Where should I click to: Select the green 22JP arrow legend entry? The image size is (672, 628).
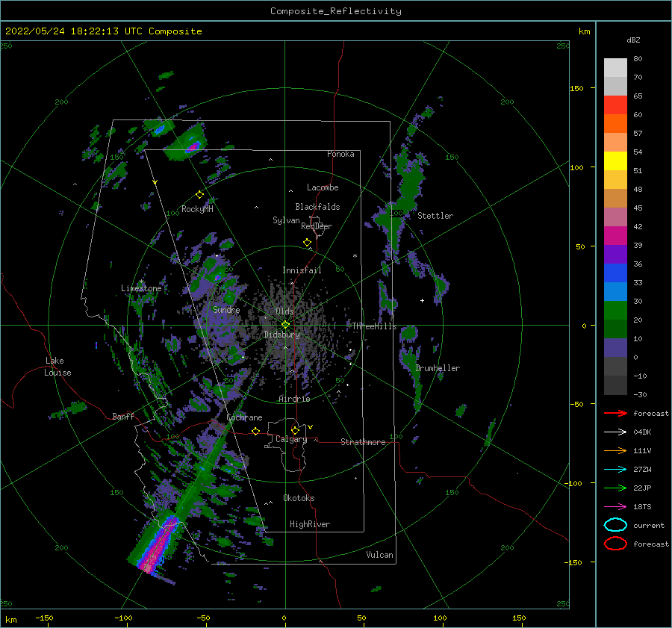coord(615,488)
